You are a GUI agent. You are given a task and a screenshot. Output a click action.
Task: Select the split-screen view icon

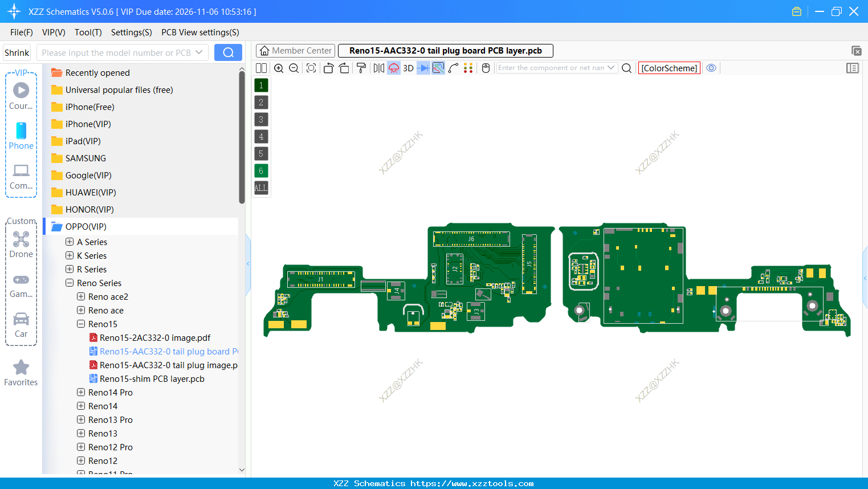click(x=261, y=68)
